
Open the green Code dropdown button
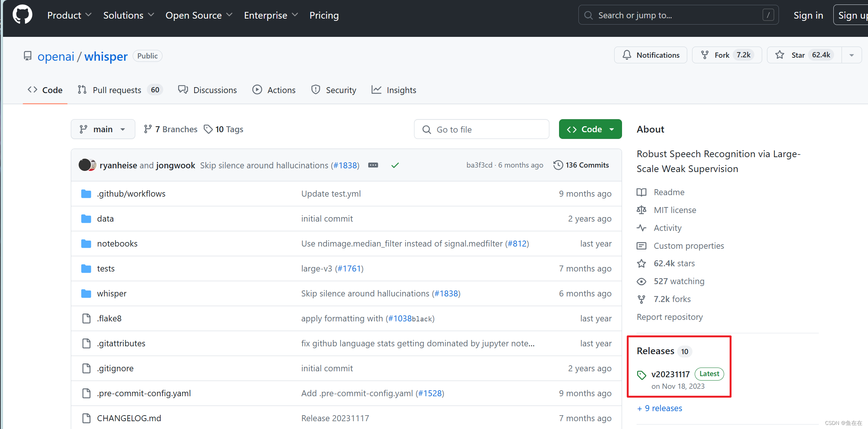pos(590,129)
